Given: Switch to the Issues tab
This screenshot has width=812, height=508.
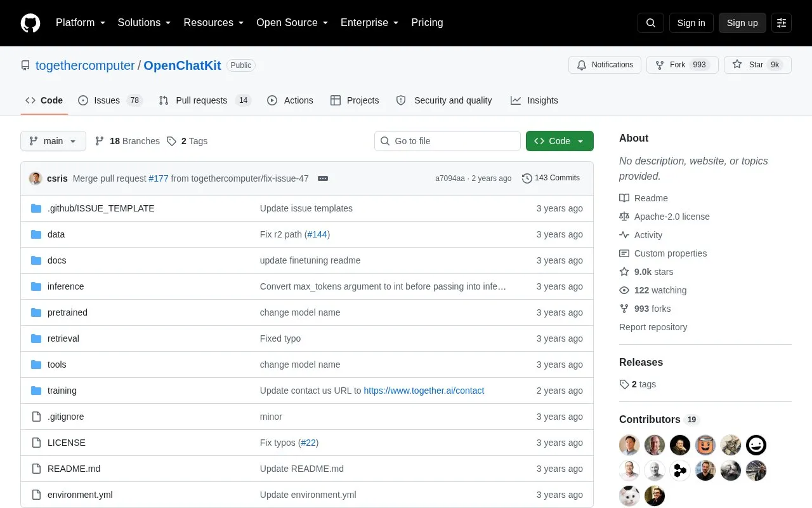Looking at the screenshot, I should tap(110, 100).
